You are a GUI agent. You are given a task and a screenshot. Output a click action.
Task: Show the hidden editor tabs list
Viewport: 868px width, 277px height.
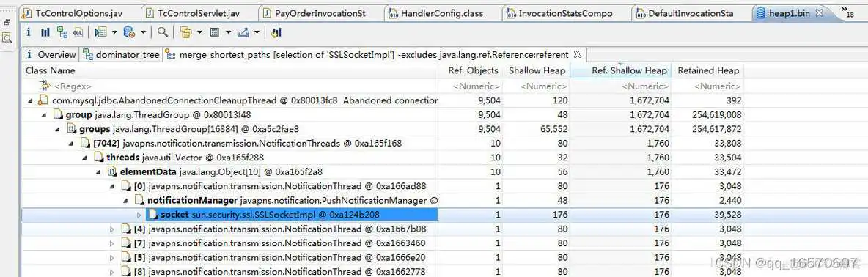coord(847,11)
